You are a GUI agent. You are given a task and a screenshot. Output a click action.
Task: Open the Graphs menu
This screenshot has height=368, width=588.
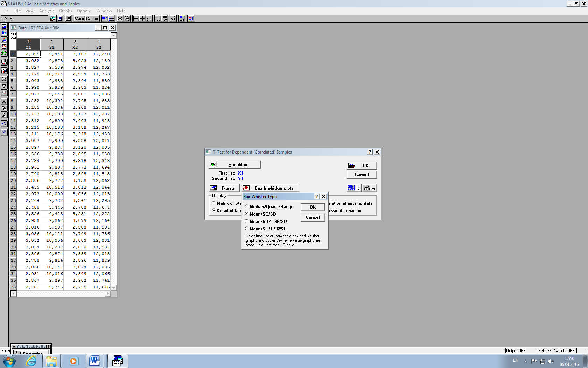66,11
